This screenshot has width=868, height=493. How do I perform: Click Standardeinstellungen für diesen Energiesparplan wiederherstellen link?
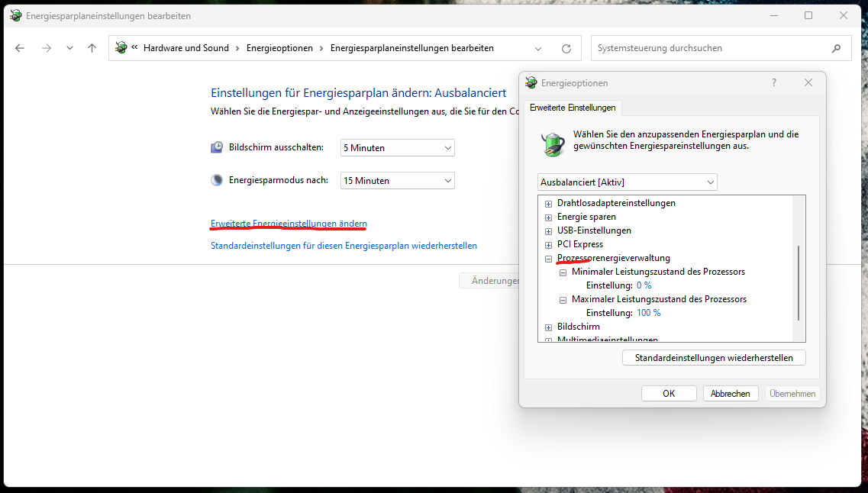point(344,246)
